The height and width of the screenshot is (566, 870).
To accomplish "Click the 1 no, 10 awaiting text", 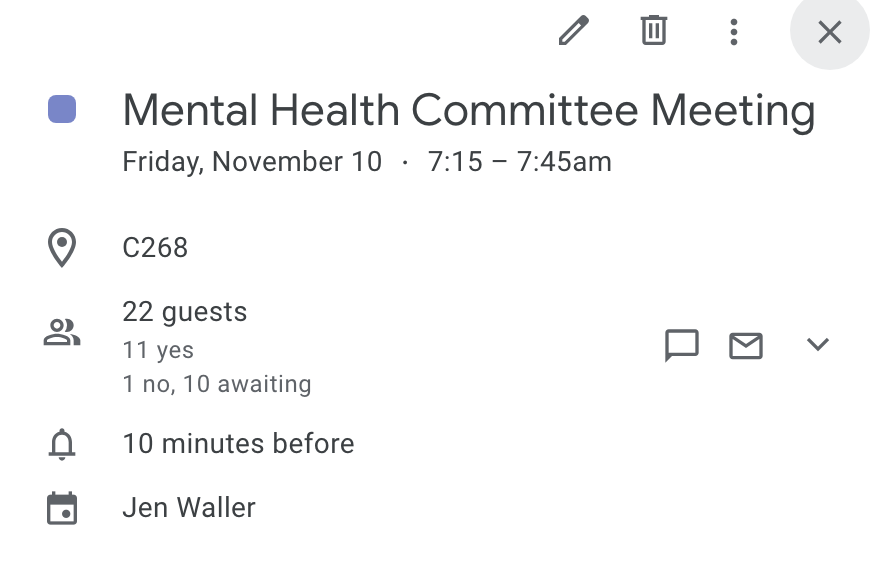I will (216, 384).
